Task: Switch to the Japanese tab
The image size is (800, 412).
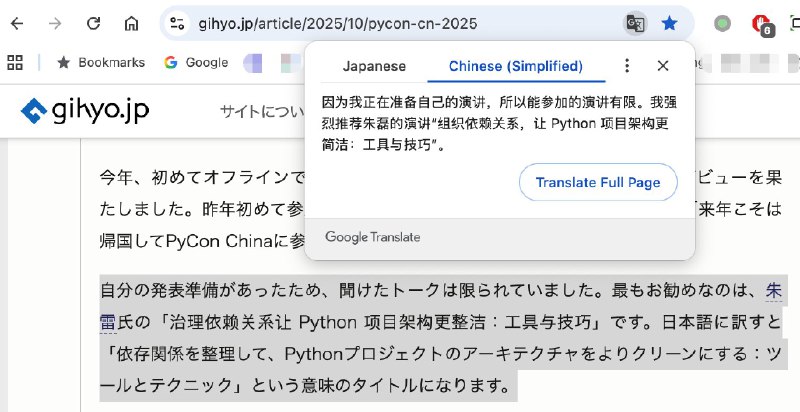Action: click(x=374, y=66)
